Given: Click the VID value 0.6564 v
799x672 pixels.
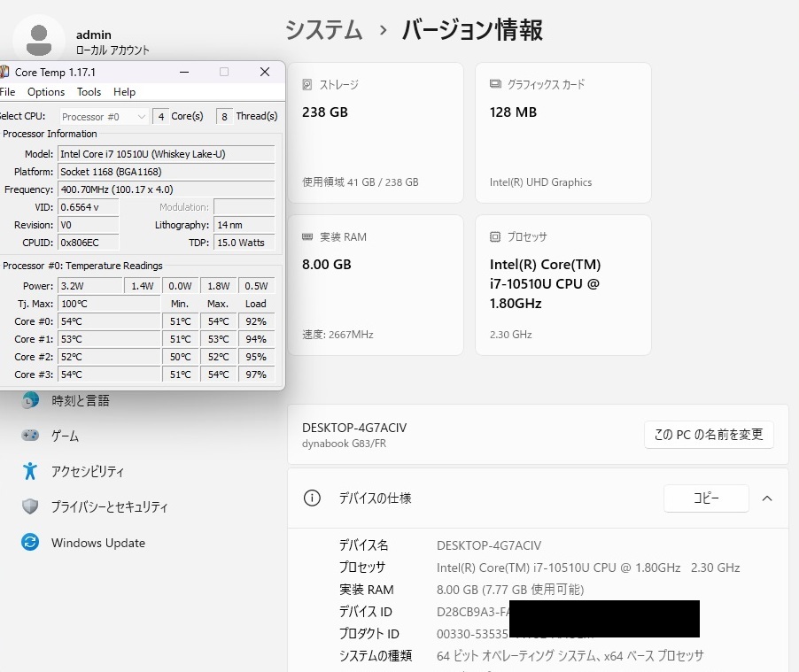Looking at the screenshot, I should 89,207.
